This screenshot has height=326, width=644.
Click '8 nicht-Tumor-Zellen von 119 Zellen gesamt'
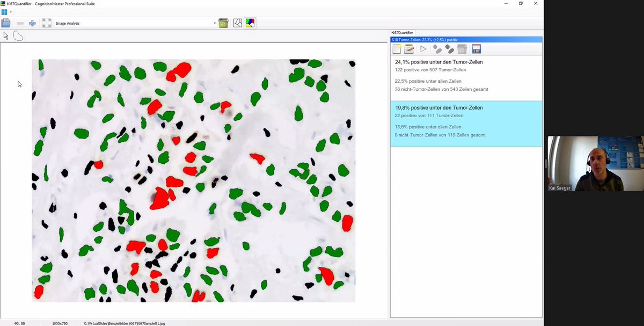click(440, 135)
